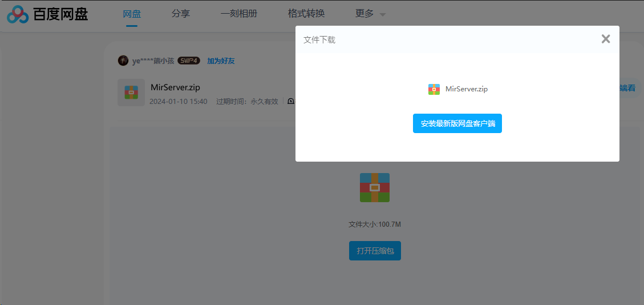644x305 pixels.
Task: Click the large archive preview thumbnail
Action: pos(374,187)
